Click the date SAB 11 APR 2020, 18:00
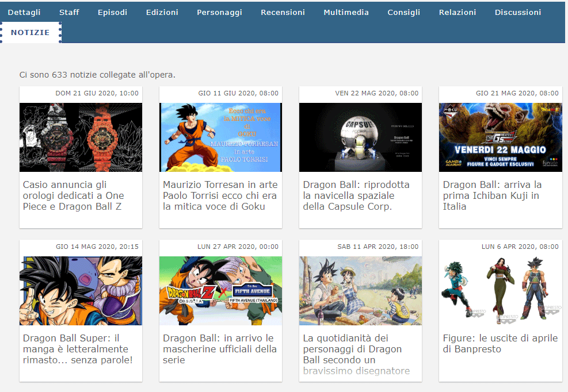 (378, 247)
